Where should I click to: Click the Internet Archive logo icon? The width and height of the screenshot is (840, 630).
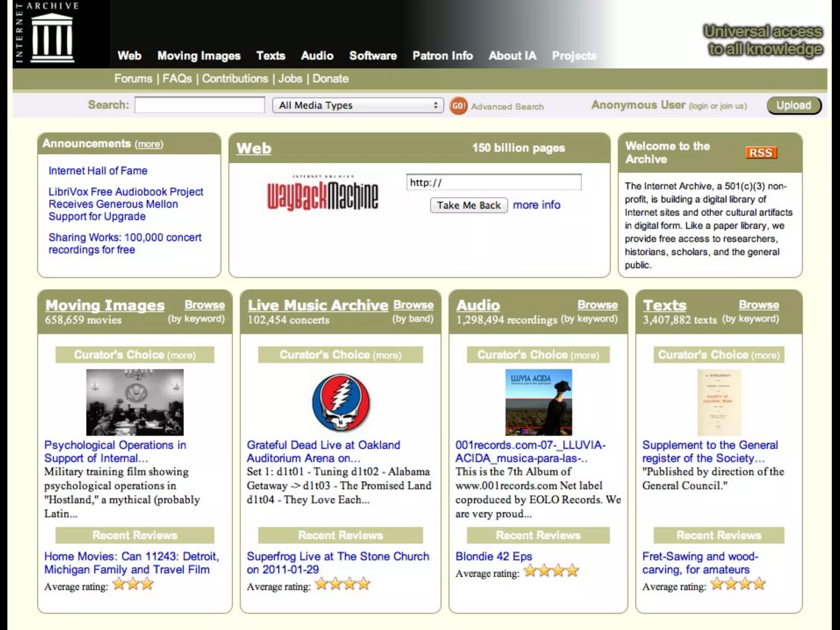pyautogui.click(x=52, y=38)
